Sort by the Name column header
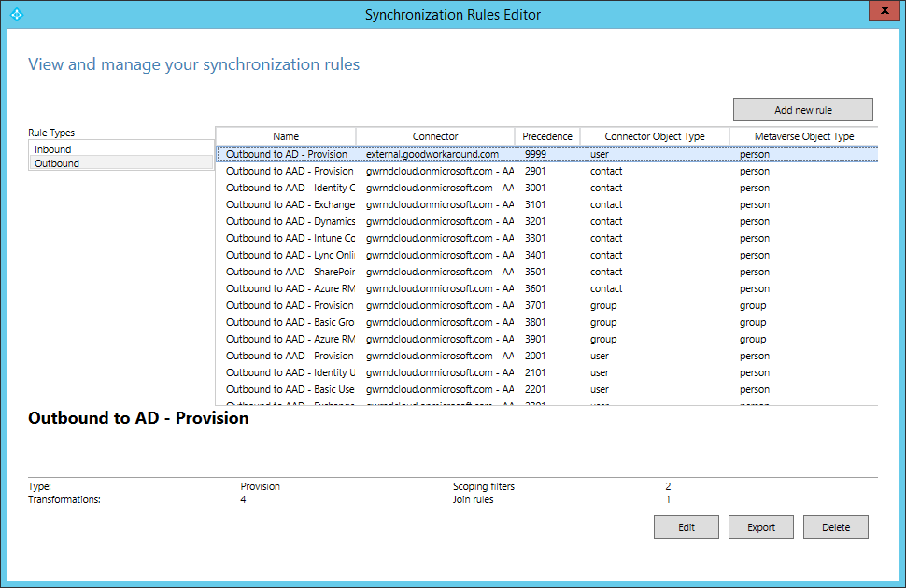The image size is (906, 588). (x=286, y=136)
